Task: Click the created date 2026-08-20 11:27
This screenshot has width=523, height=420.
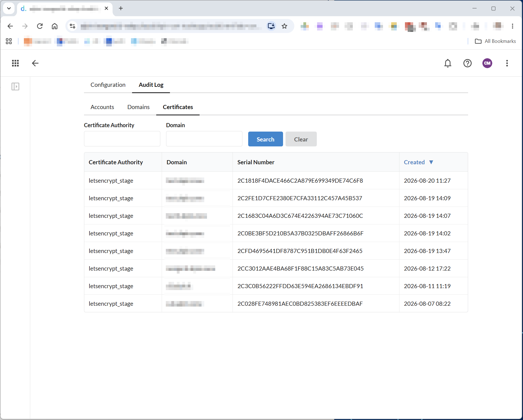Action: [427, 181]
